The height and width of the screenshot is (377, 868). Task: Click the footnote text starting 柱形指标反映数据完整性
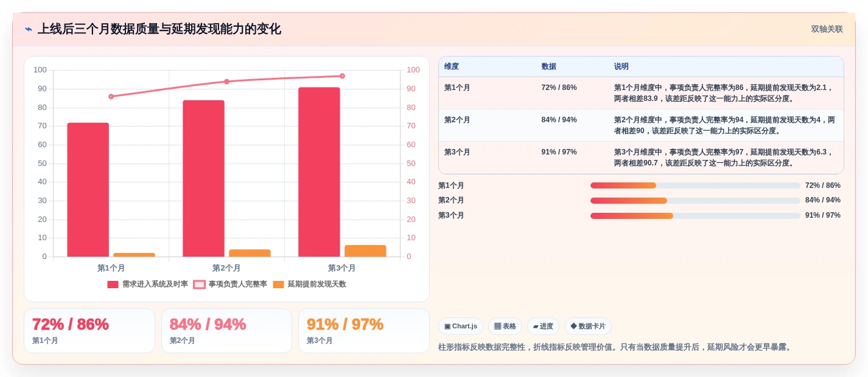click(x=616, y=347)
